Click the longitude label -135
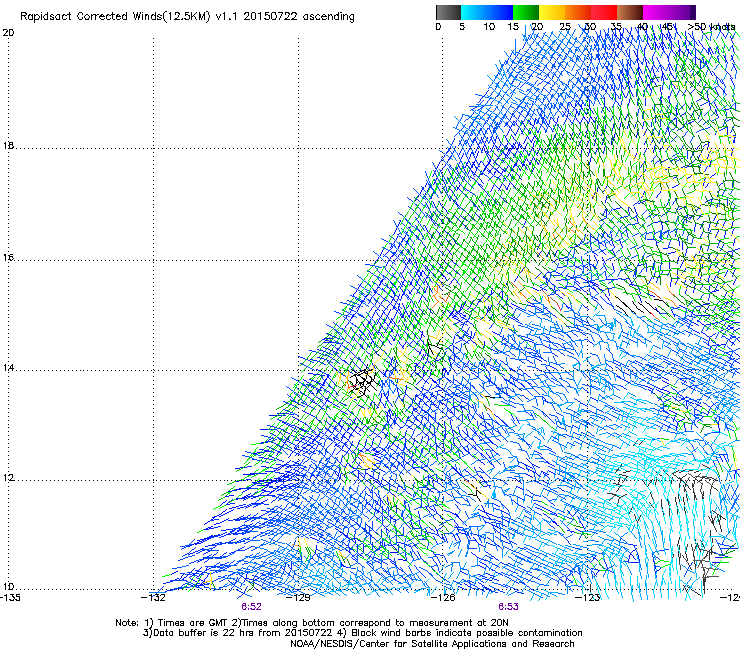The height and width of the screenshot is (650, 740). [x=10, y=598]
